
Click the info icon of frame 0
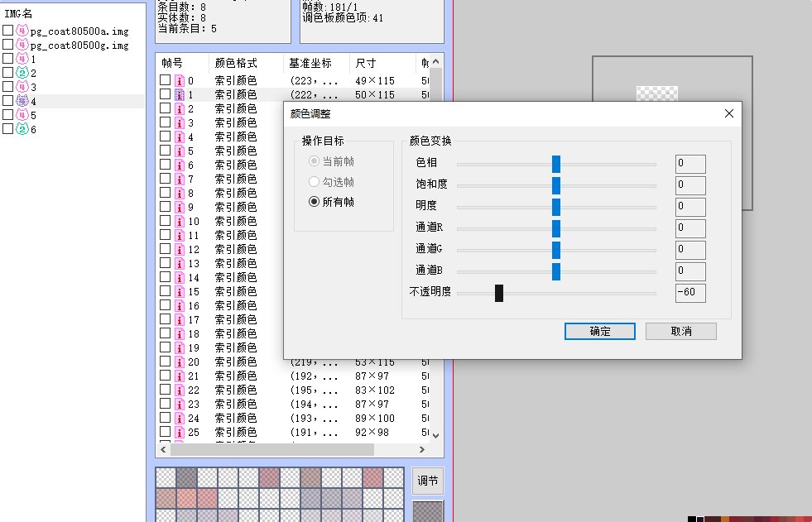[x=179, y=81]
